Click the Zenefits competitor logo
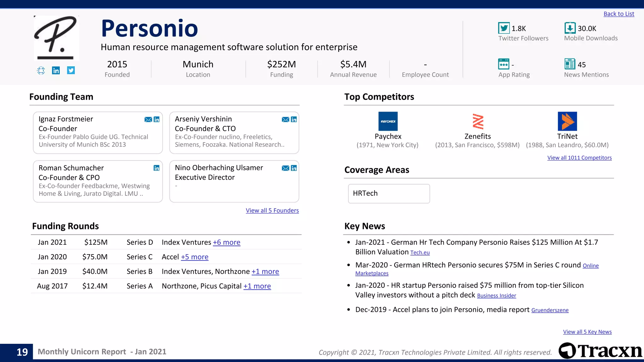This screenshot has height=362, width=644. [478, 121]
